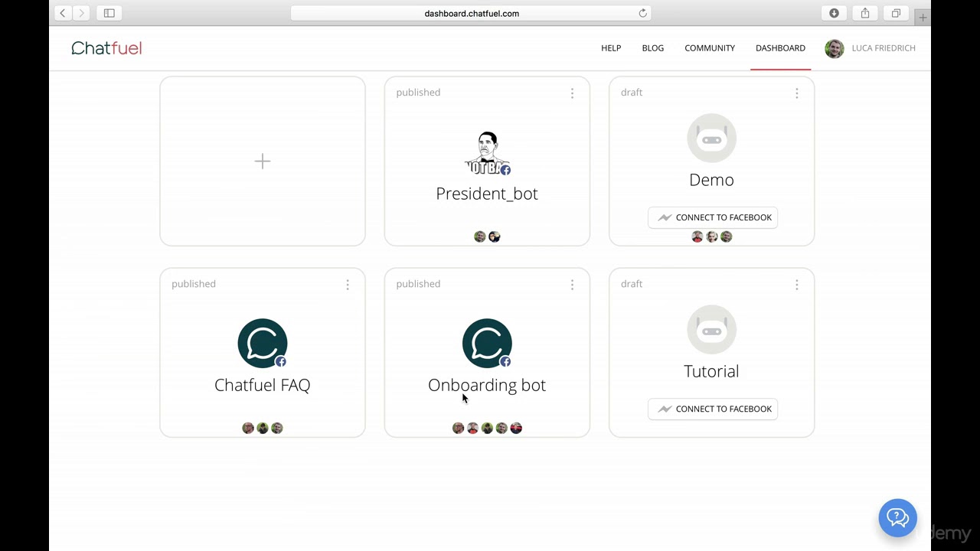Viewport: 980px width, 551px height.
Task: Open the three-dot menu on the President_bot card
Action: (572, 93)
